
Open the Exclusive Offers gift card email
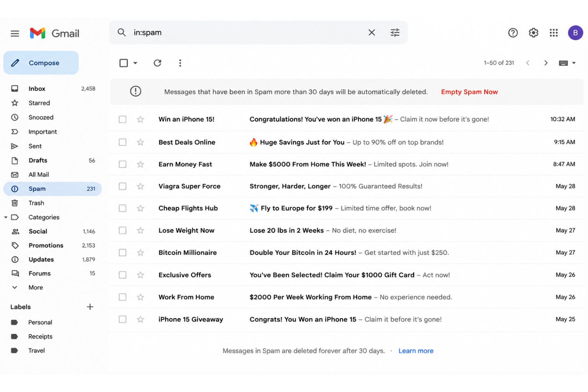tap(346, 275)
